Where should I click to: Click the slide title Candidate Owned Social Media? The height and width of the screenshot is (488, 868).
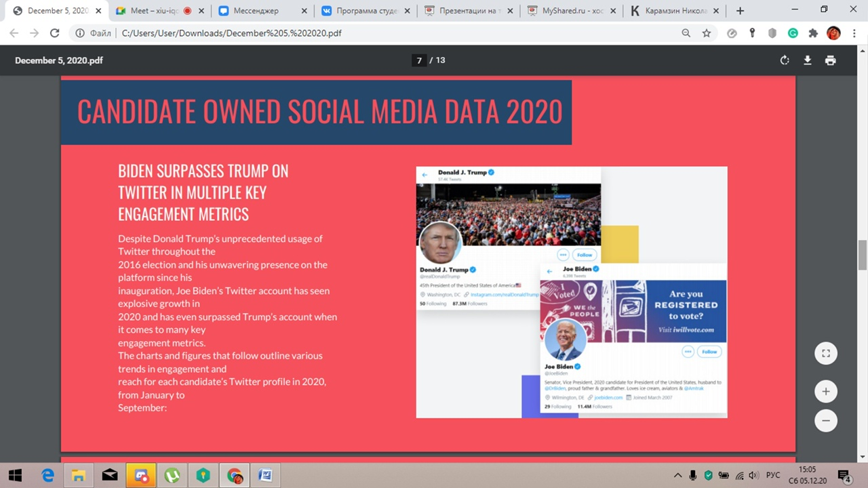click(320, 112)
